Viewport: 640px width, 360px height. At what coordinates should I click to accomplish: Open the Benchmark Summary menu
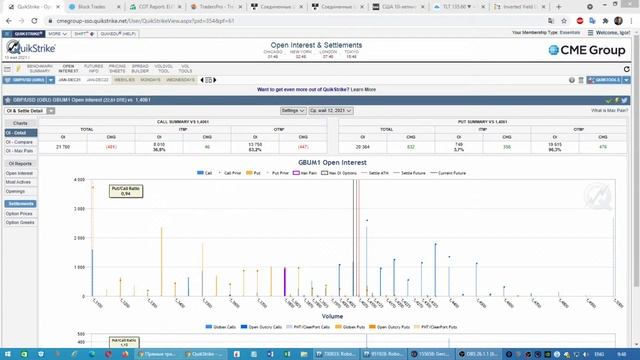click(40, 69)
